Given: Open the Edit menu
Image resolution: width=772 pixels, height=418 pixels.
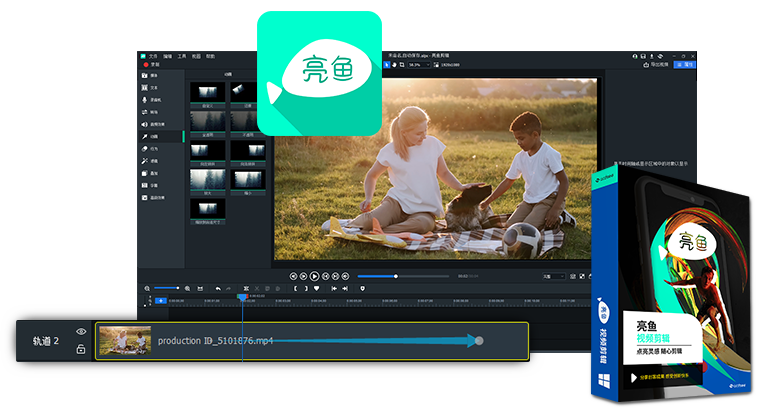Looking at the screenshot, I should [x=167, y=56].
